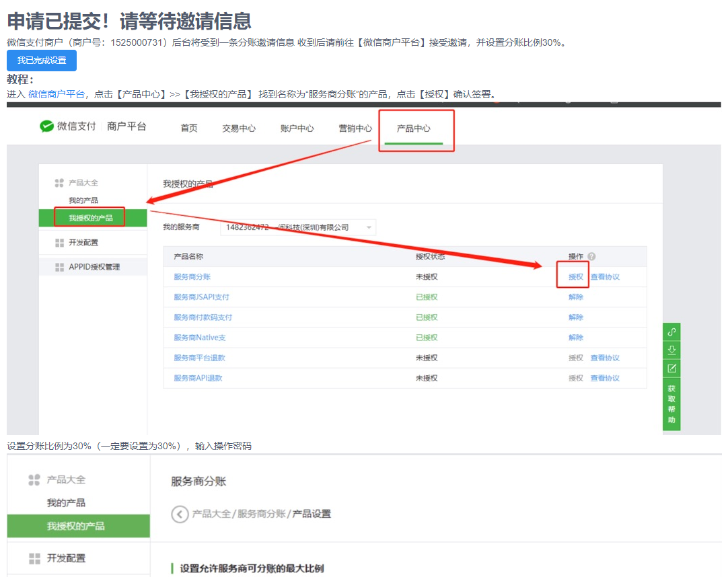Click 授权 in the 服务商API退款 row
The width and height of the screenshot is (728, 577).
(x=576, y=379)
